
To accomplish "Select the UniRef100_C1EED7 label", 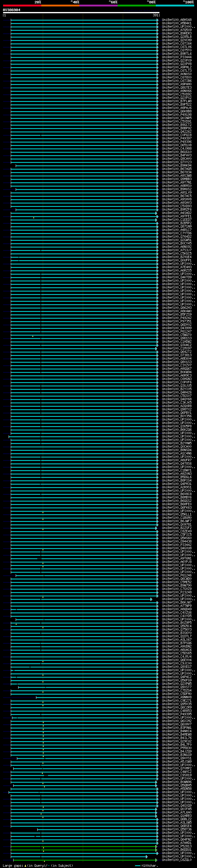I will click(x=177, y=220).
